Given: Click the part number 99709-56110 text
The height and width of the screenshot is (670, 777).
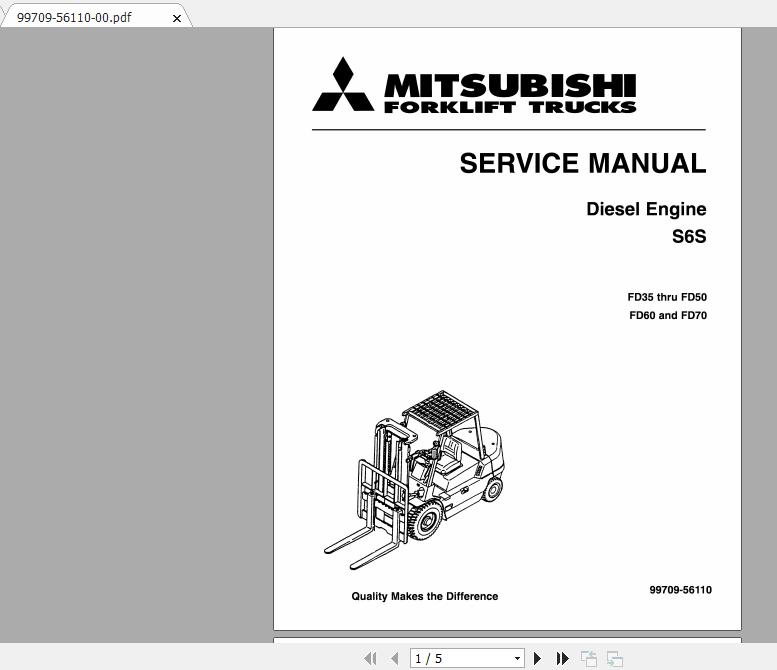Looking at the screenshot, I should [x=680, y=590].
